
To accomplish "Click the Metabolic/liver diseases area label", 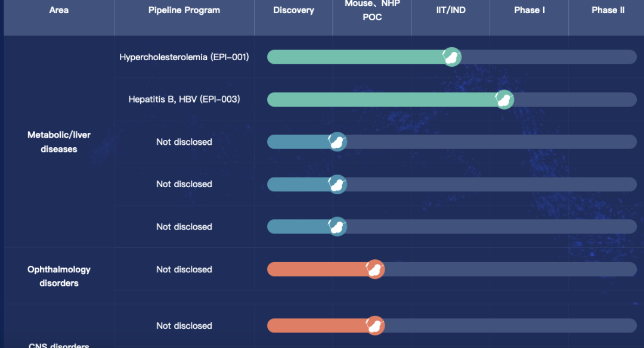I will (58, 142).
